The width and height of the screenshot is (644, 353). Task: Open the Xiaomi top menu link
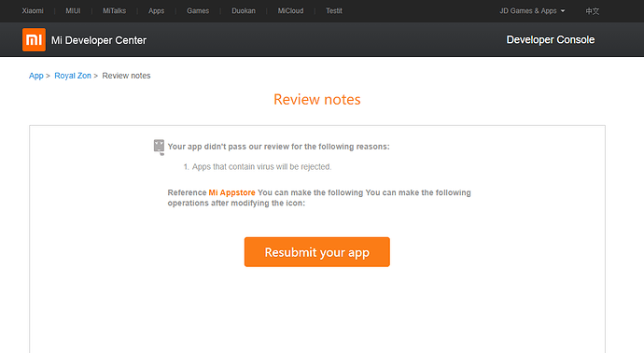pos(33,11)
